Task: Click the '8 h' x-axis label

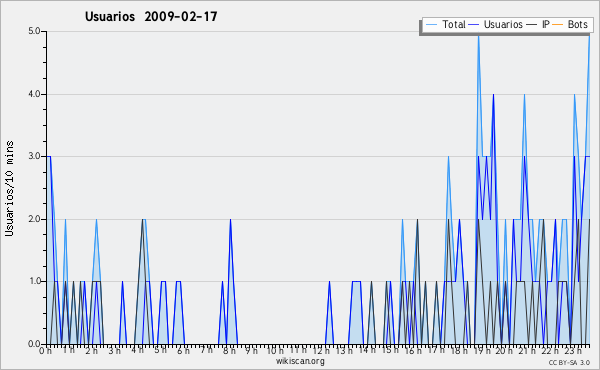Action: pos(229,351)
